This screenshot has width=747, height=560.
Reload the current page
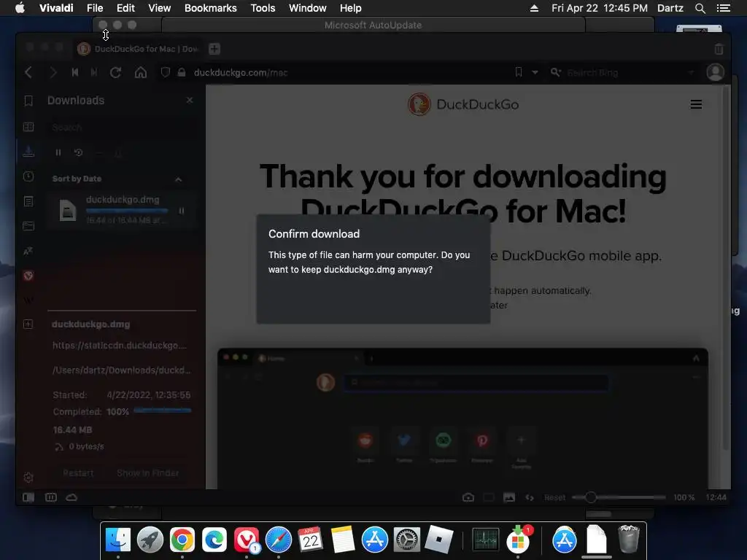tap(115, 72)
